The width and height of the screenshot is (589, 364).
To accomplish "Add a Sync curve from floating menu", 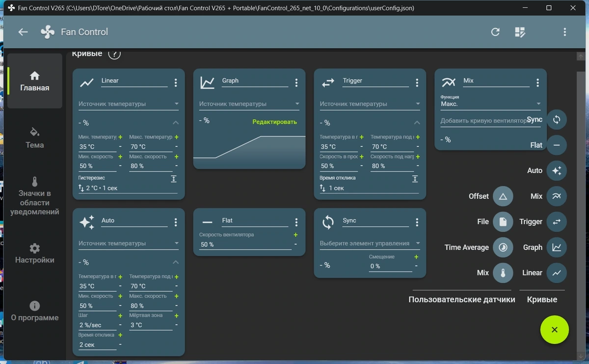I will tap(557, 120).
